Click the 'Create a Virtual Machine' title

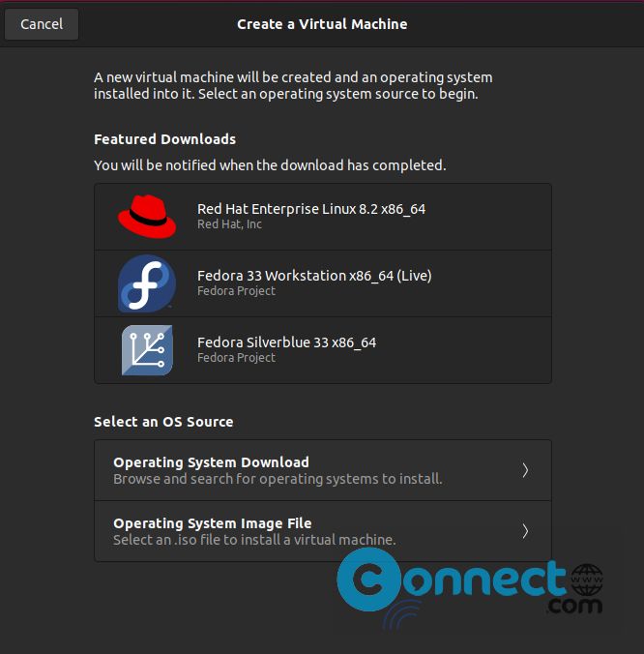[x=322, y=24]
